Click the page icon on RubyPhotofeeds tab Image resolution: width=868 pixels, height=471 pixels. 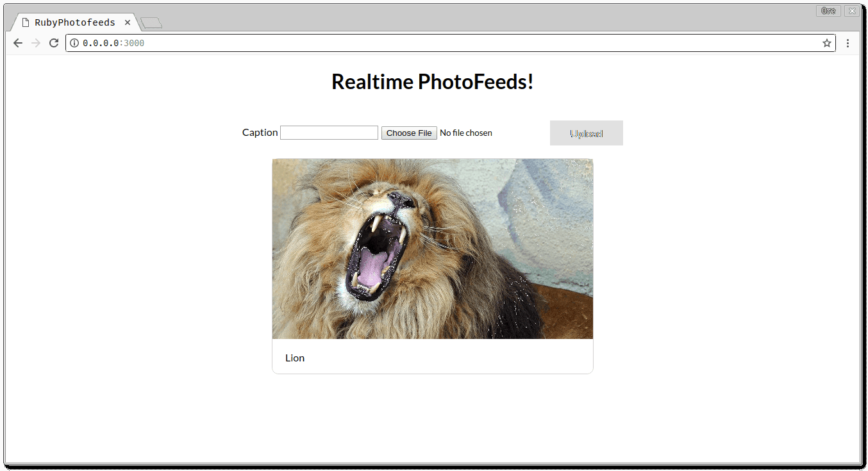click(26, 22)
